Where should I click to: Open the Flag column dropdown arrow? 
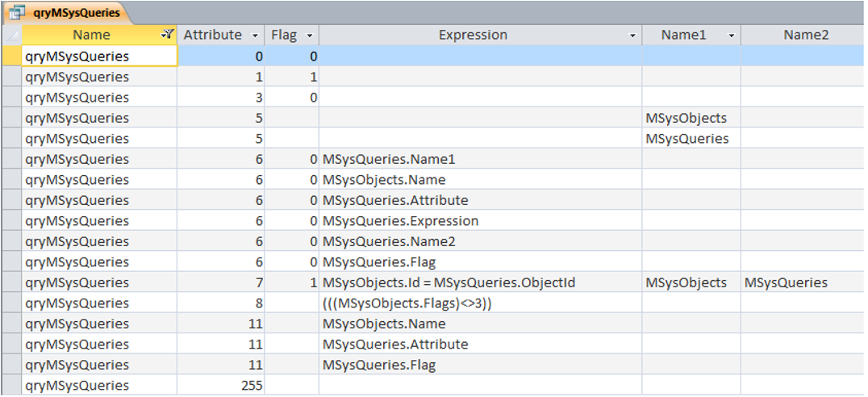310,36
